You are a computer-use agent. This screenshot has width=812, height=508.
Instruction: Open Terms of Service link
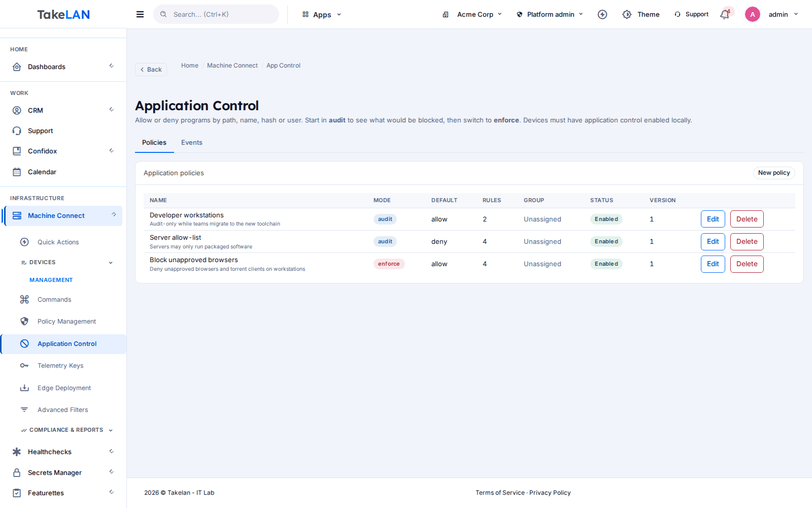[x=500, y=493]
